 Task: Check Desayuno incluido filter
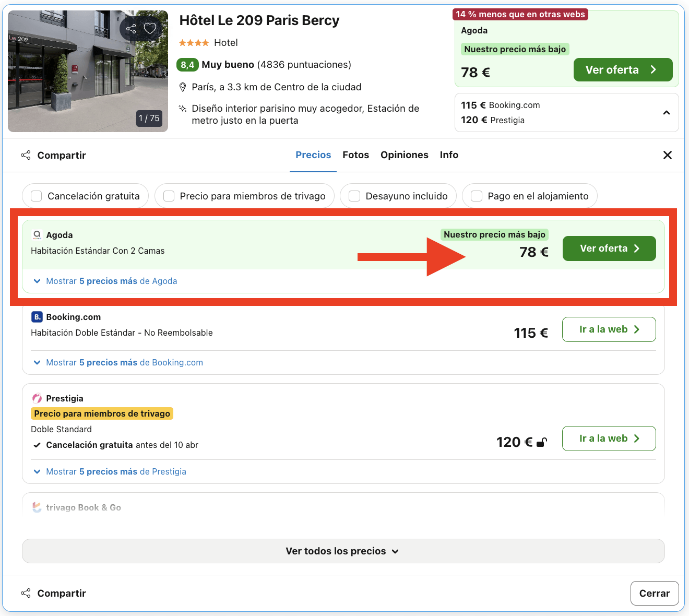(x=354, y=196)
